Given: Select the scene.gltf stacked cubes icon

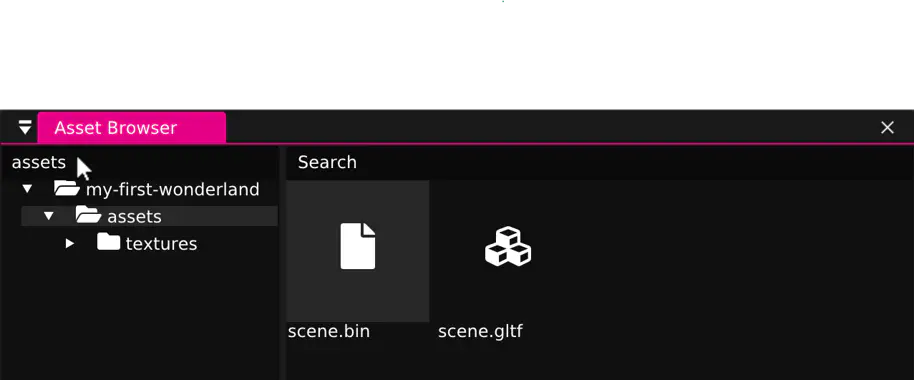Looking at the screenshot, I should point(508,246).
